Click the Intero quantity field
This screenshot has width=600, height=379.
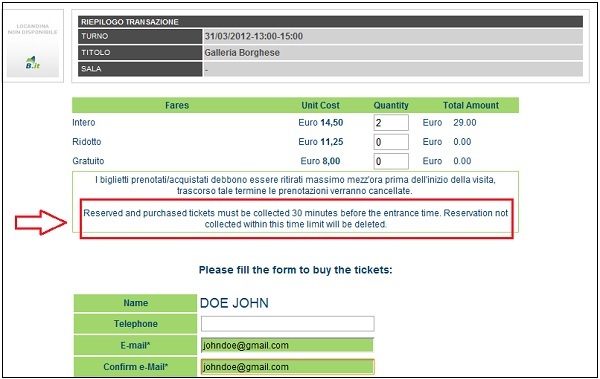[391, 123]
